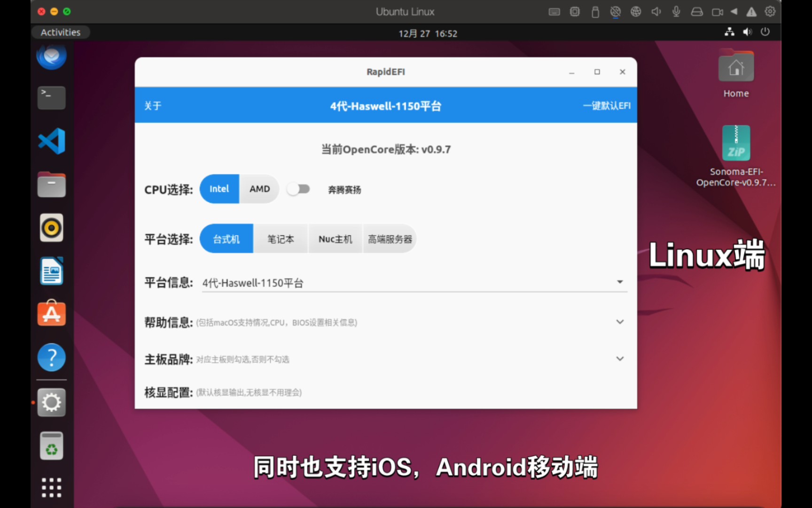The image size is (812, 508).
Task: Open the 平台信息 dropdown list
Action: (414, 283)
